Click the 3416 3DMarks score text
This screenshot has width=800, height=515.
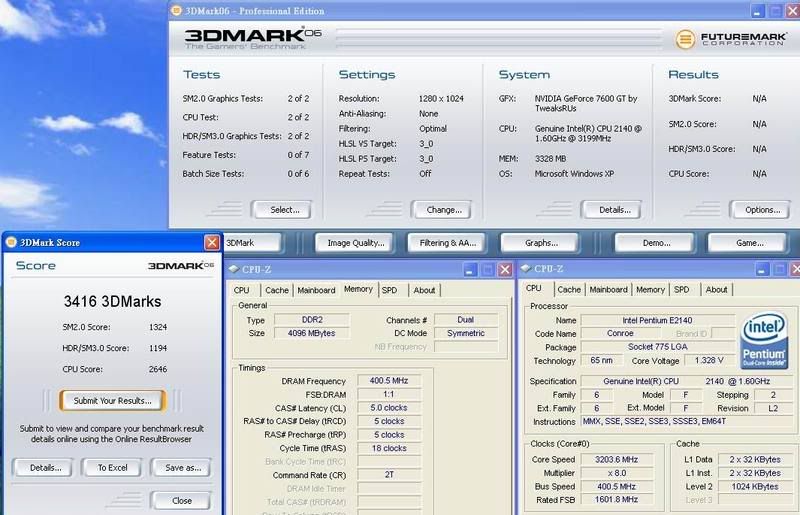point(112,302)
